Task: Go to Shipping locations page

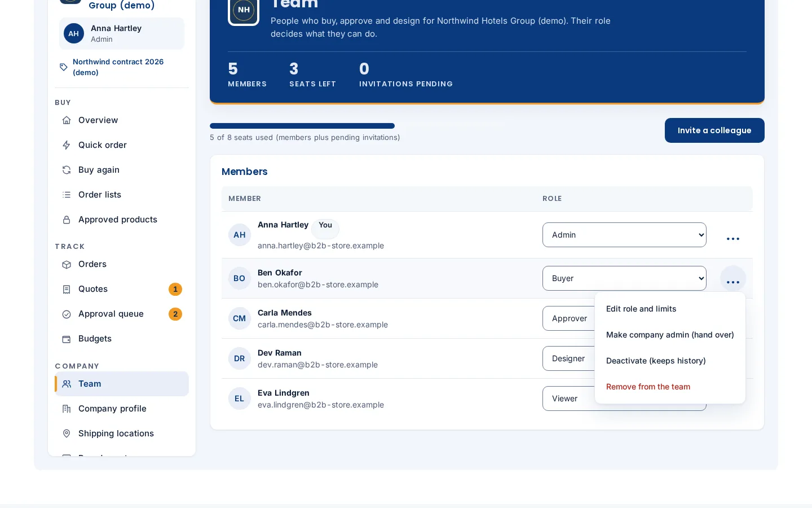Action: pos(122,433)
